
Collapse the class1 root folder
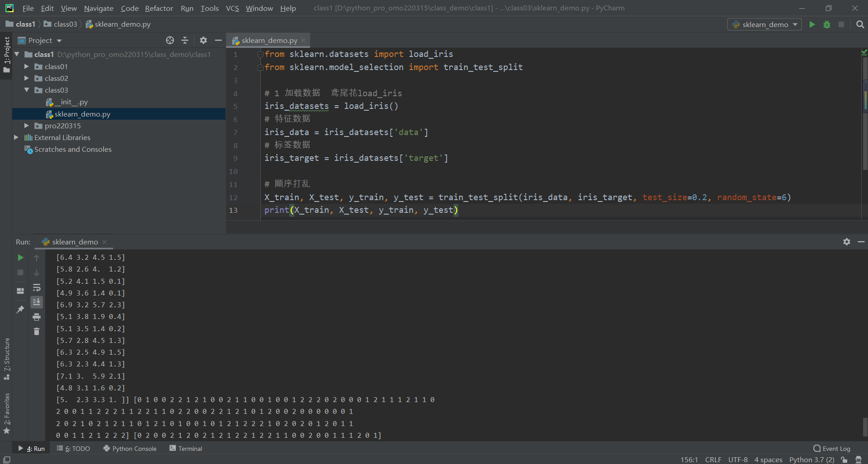[x=17, y=54]
